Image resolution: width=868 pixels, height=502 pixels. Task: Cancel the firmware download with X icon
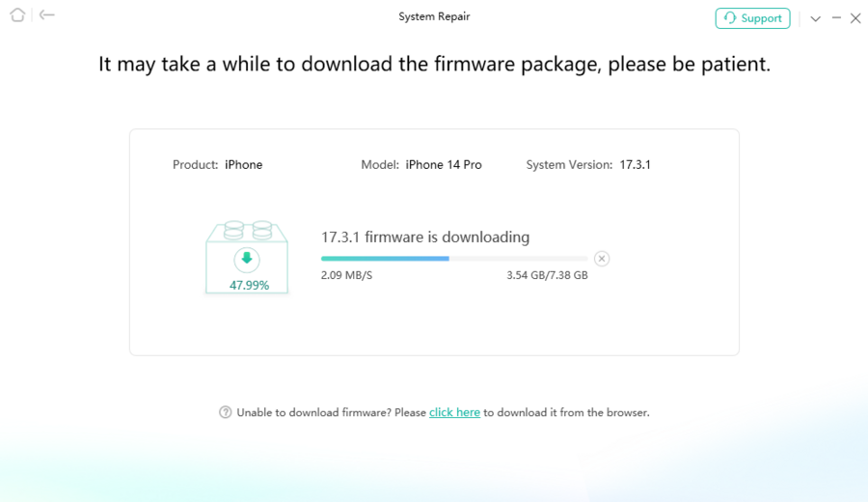tap(602, 259)
